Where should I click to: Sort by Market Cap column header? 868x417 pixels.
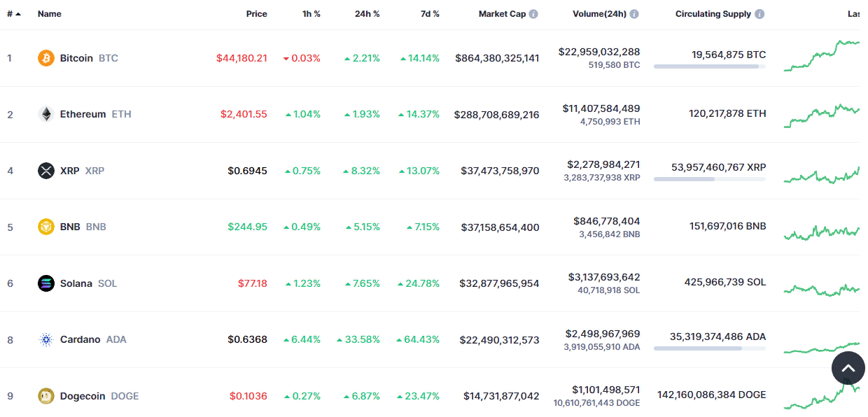(x=502, y=14)
